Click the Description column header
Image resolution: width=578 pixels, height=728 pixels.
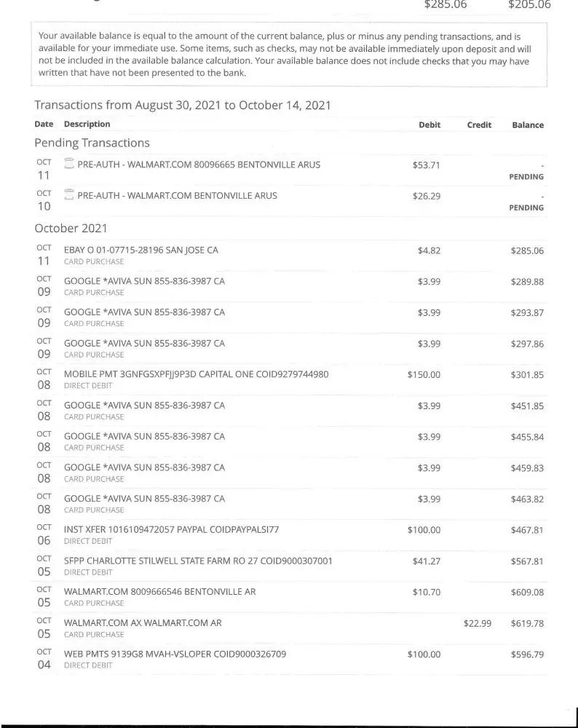click(x=87, y=124)
